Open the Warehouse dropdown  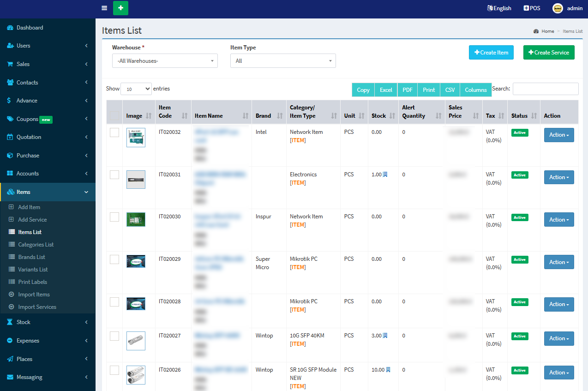click(165, 61)
